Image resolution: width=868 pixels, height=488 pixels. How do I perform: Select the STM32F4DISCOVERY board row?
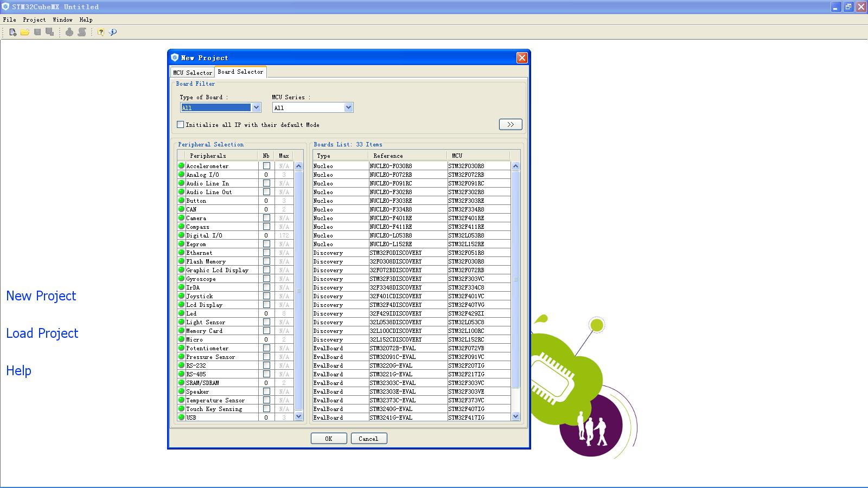(412, 305)
